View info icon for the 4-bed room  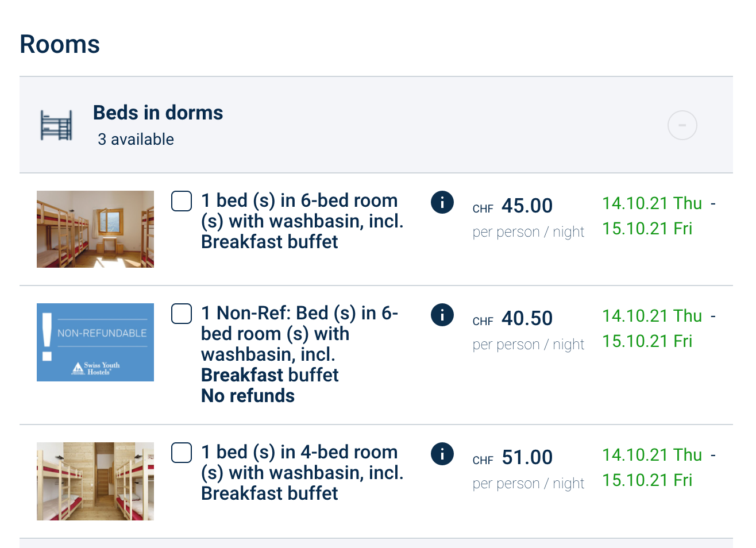click(442, 454)
